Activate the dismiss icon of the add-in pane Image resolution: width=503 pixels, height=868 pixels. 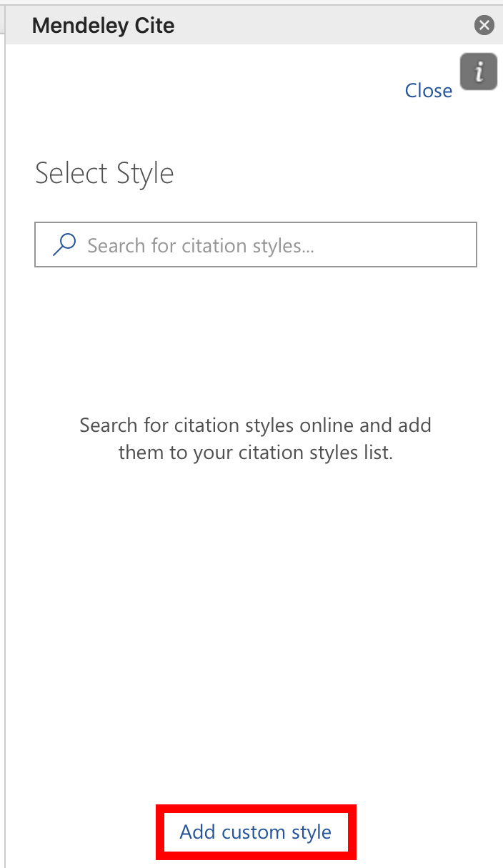[x=484, y=25]
